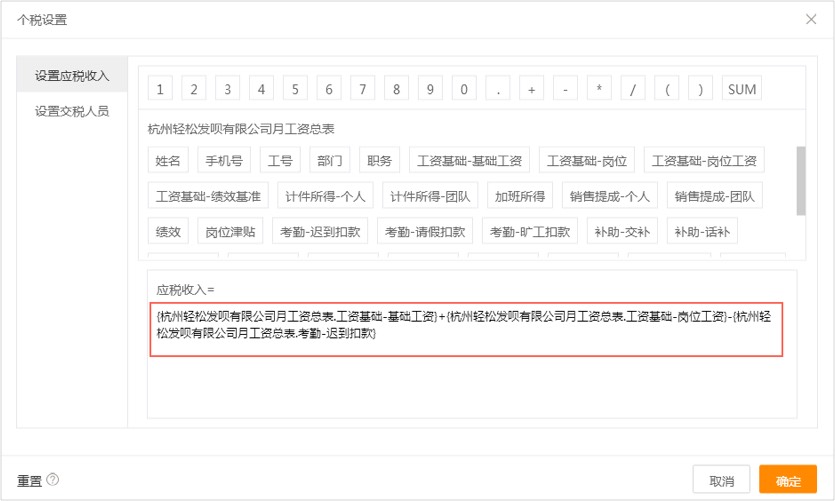
Task: Insert the 岗位津贴 field
Action: click(230, 231)
